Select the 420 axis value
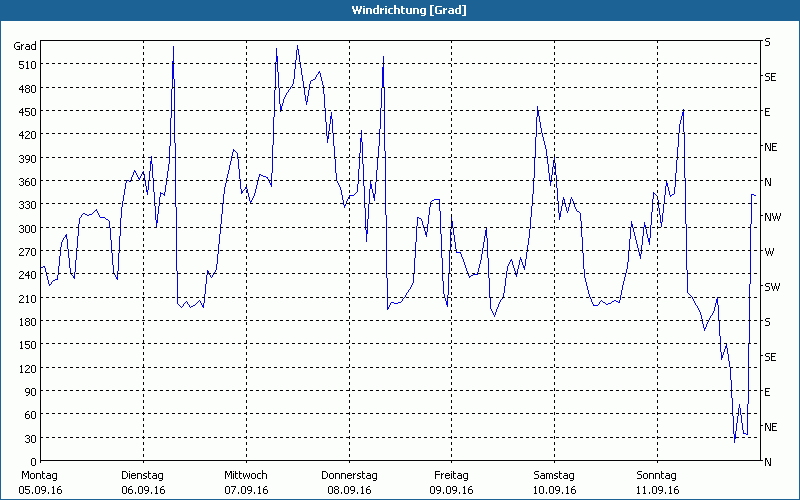 point(28,135)
